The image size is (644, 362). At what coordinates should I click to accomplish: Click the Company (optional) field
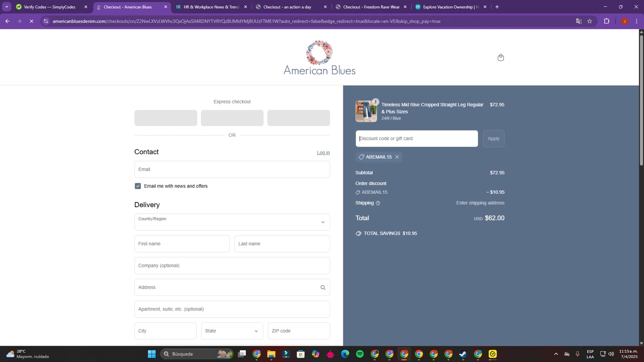point(232,266)
